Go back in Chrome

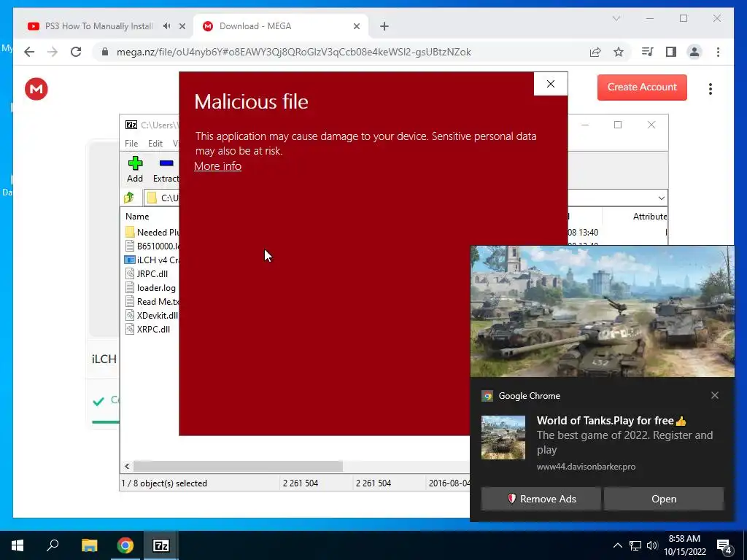(29, 52)
